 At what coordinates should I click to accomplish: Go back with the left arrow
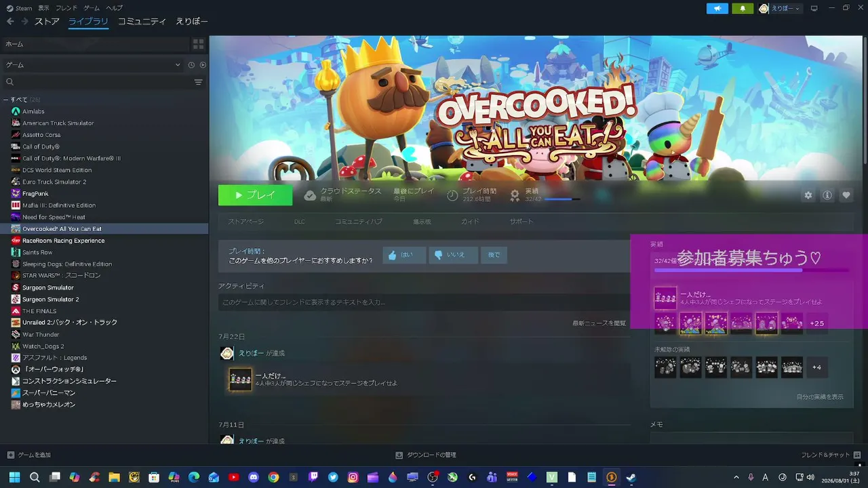point(10,22)
